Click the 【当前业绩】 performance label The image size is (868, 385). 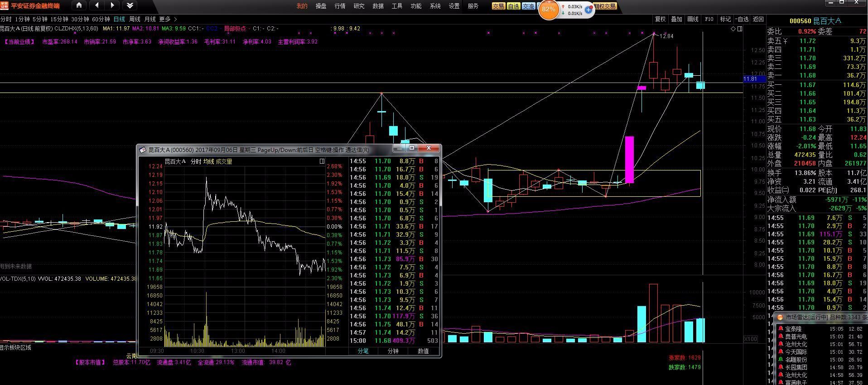(20, 42)
